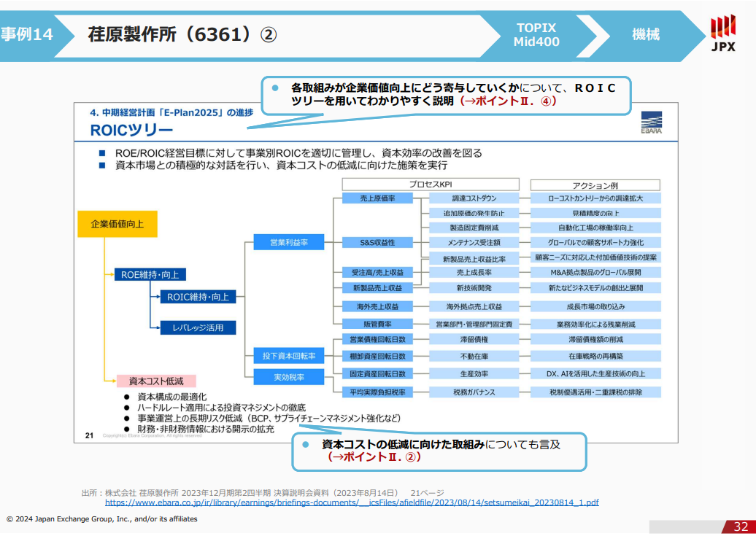Click 成長市場の取り込み action cell
The image size is (756, 536).
[595, 306]
